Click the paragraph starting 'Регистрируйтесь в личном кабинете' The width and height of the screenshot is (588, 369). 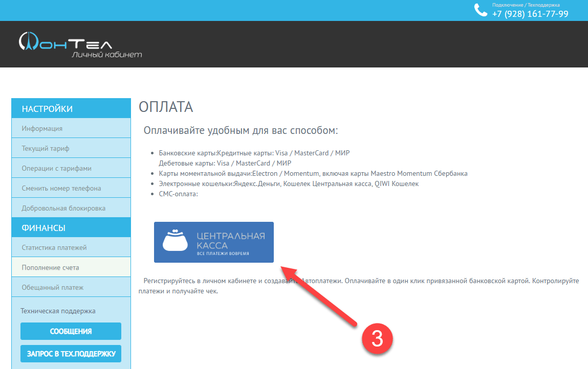(x=359, y=286)
